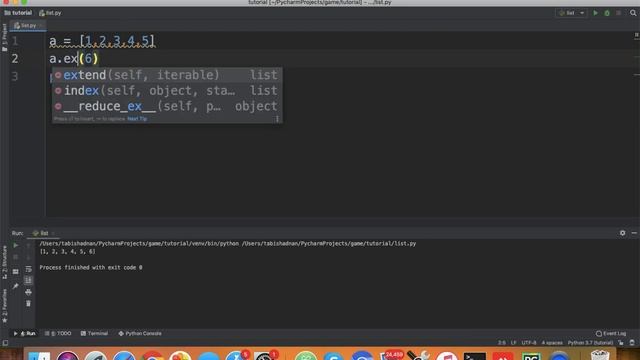Click the stop icon in the top toolbar
The image size is (640, 360).
click(x=619, y=13)
